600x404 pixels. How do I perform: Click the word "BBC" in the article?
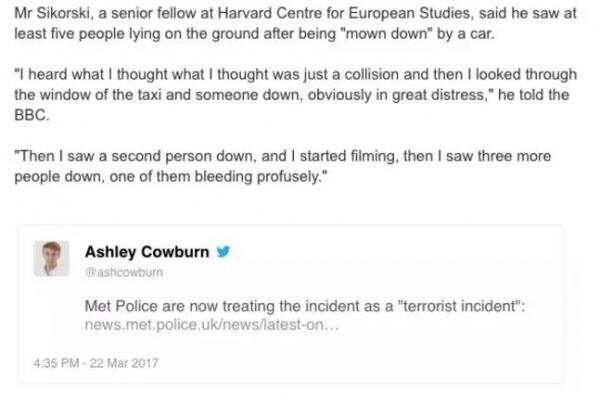tap(31, 115)
